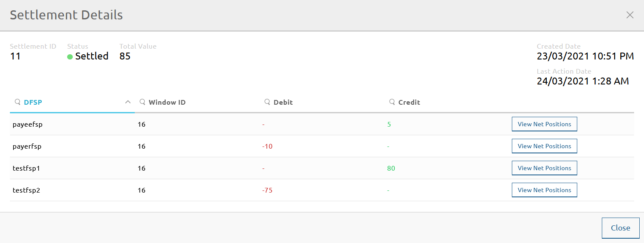This screenshot has height=243, width=644.
Task: Click the Debit column header text
Action: click(x=283, y=102)
